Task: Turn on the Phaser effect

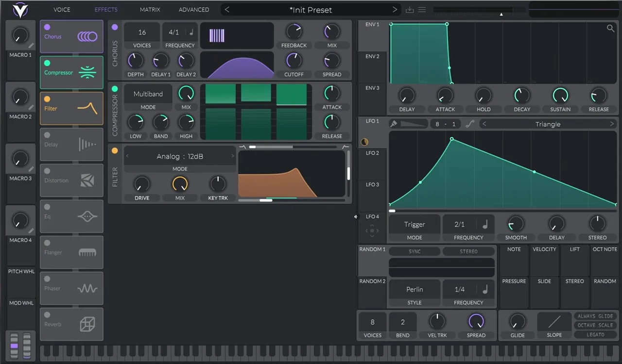Action: [47, 279]
